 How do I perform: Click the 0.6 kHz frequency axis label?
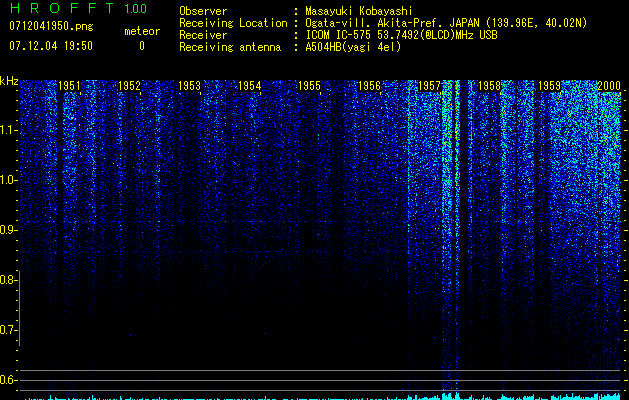coord(7,380)
